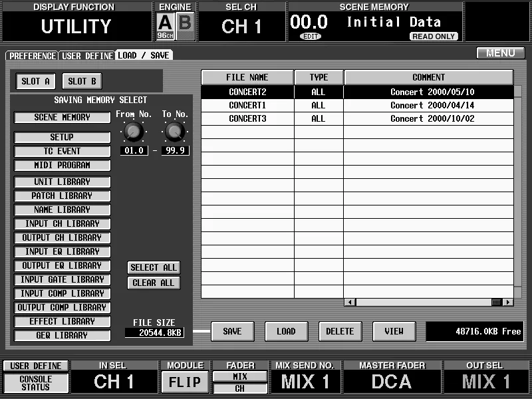Screen dimensions: 532x399
Task: Click the LOAD button
Action: [x=287, y=331]
